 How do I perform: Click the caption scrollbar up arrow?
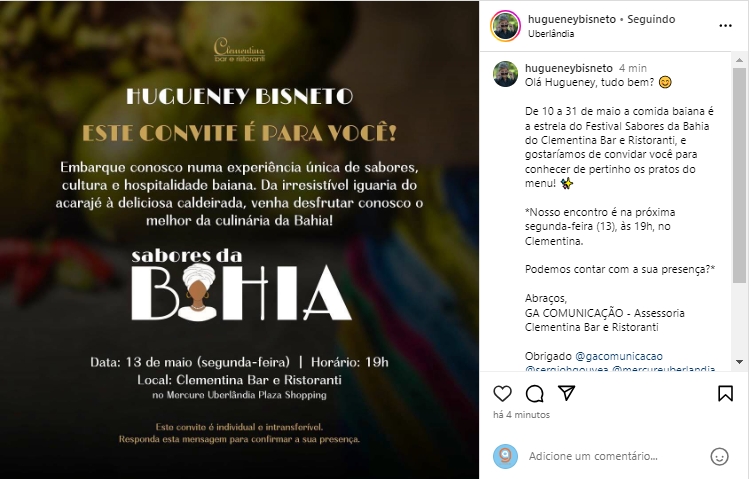pos(740,60)
